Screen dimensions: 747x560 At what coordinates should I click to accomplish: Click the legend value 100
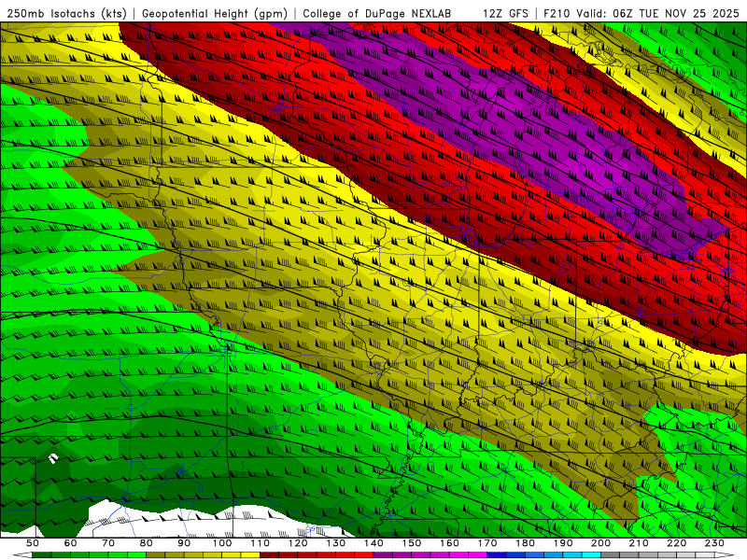pyautogui.click(x=222, y=543)
